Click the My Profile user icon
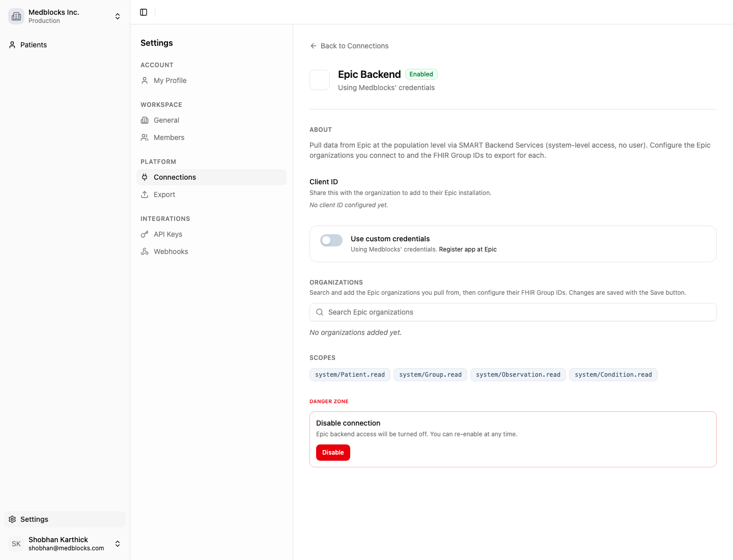 (x=145, y=80)
